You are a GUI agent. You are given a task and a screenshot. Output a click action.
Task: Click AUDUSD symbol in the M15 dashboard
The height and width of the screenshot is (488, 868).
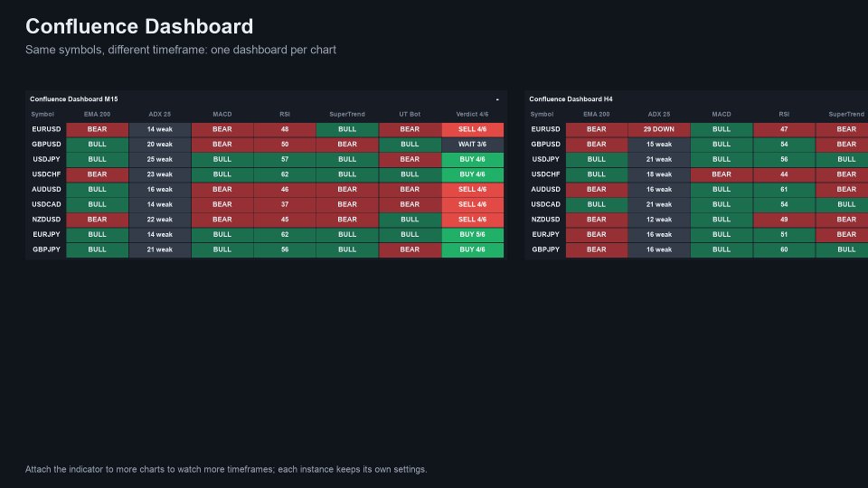[x=46, y=189]
